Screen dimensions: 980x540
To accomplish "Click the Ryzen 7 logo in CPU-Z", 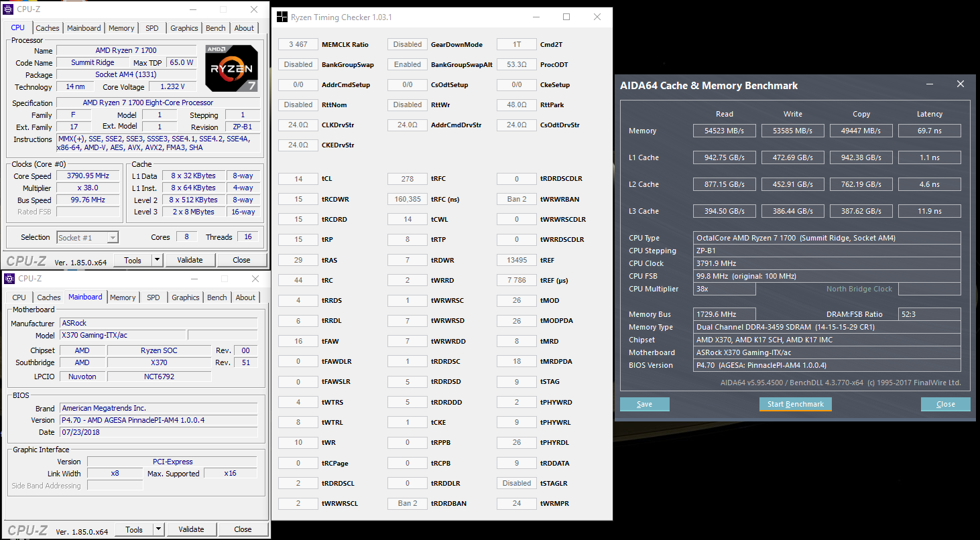I will (x=231, y=68).
